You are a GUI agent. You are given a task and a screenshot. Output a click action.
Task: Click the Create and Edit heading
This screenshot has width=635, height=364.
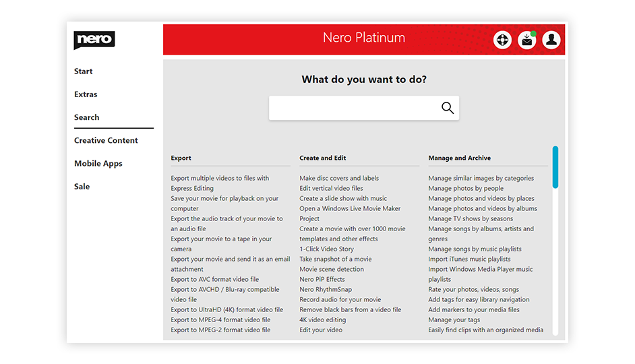[322, 158]
